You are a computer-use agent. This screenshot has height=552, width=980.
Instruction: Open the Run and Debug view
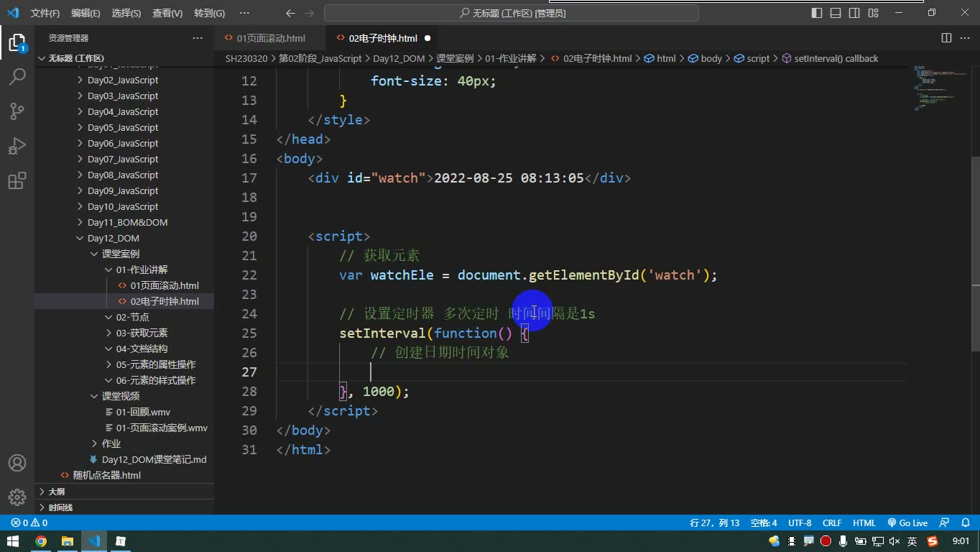(17, 145)
